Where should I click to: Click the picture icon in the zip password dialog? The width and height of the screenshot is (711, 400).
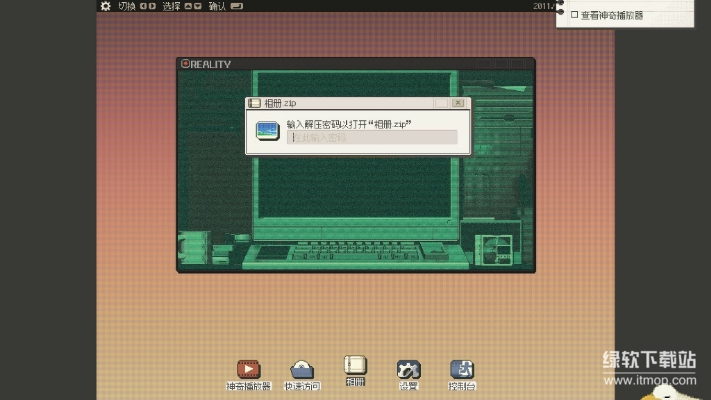point(268,131)
